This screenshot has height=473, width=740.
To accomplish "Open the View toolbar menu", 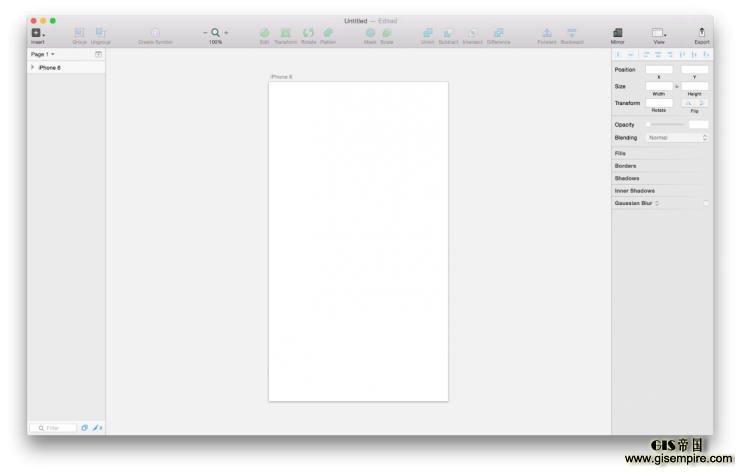I will [x=658, y=34].
